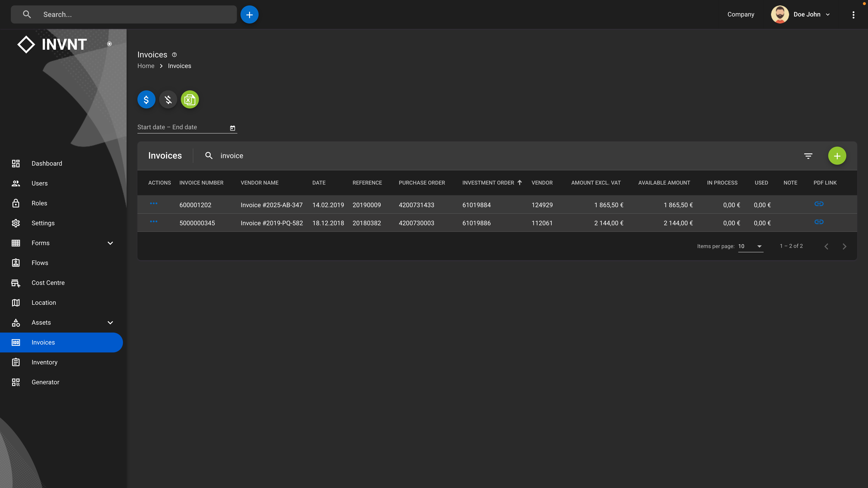Open the table filter list icon
868x488 pixels.
tap(808, 156)
